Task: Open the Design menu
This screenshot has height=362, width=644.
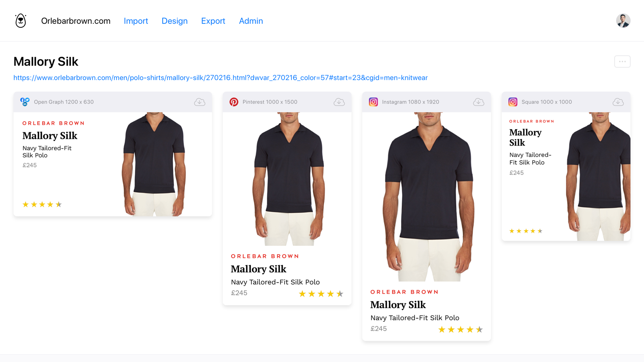Action: pos(174,21)
